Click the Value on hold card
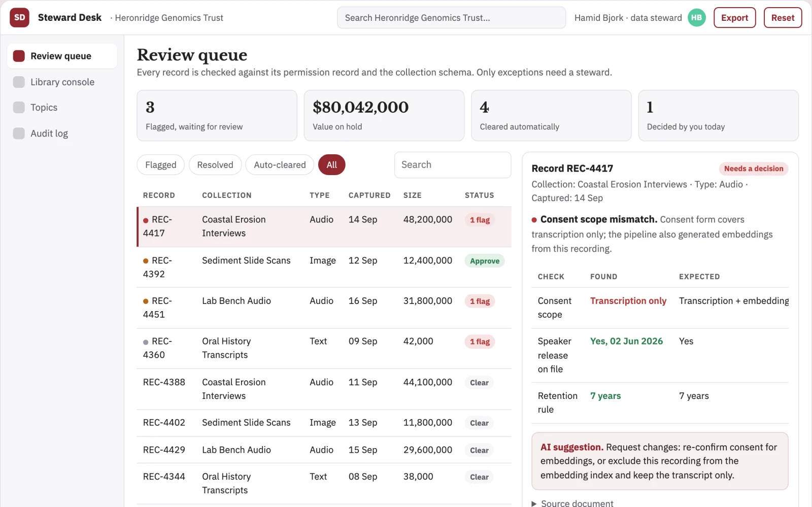 pyautogui.click(x=384, y=116)
